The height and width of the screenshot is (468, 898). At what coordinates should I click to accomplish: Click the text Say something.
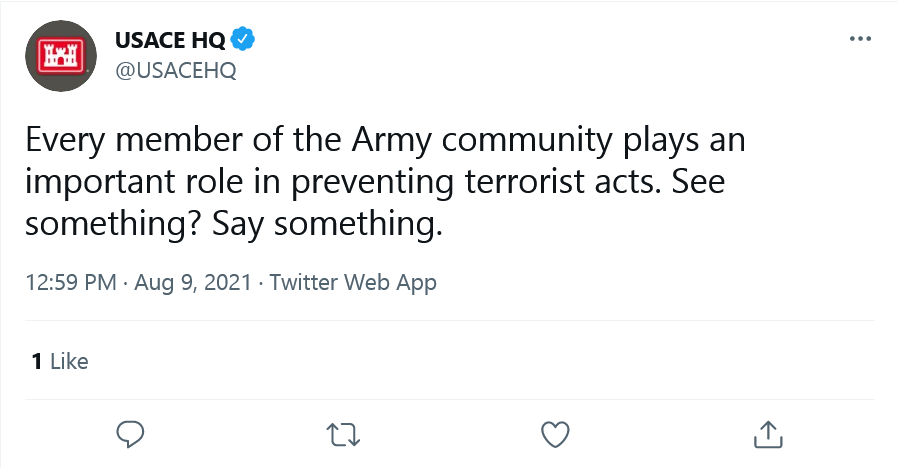tap(327, 223)
